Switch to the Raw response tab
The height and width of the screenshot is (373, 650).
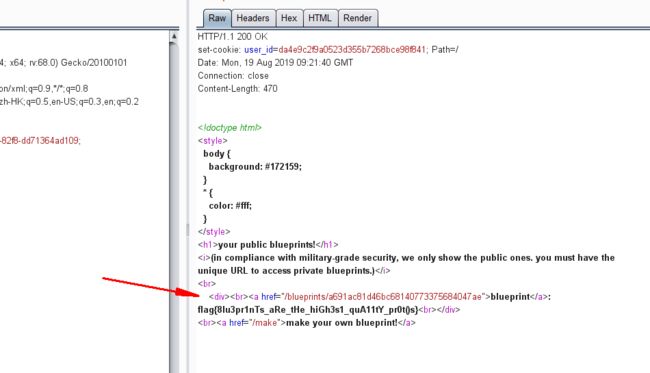click(x=217, y=18)
